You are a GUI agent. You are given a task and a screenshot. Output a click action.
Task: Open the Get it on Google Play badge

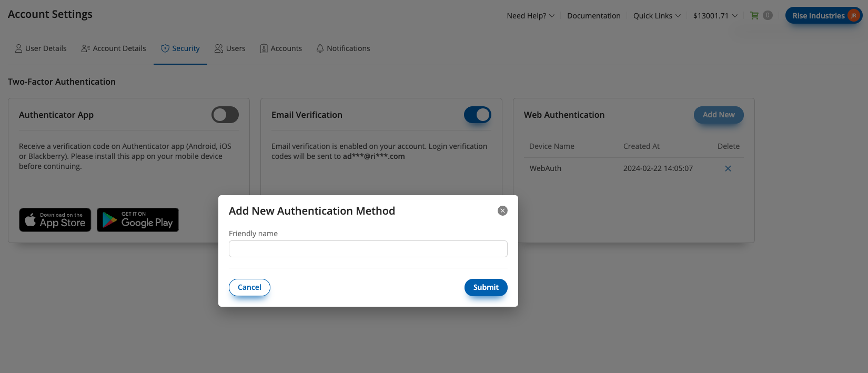138,220
